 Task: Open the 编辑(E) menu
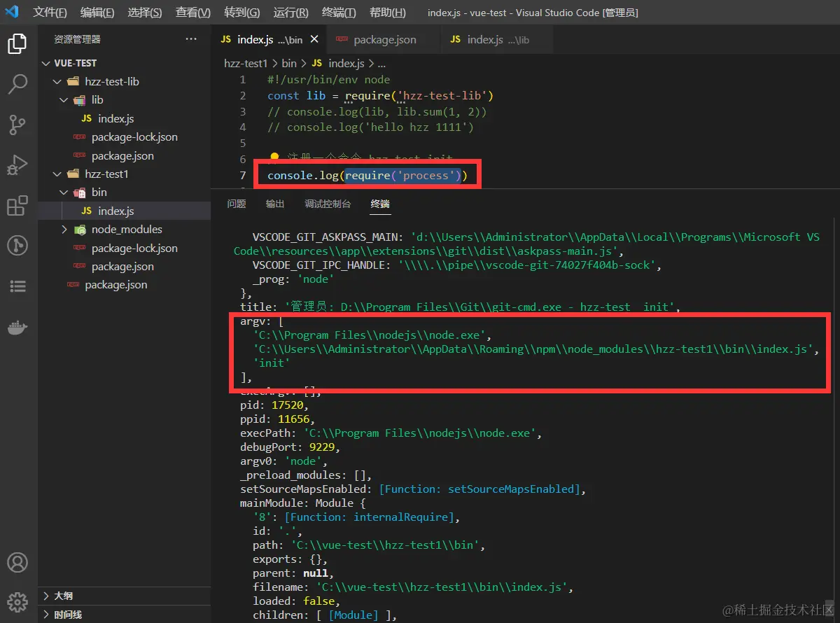pos(97,13)
